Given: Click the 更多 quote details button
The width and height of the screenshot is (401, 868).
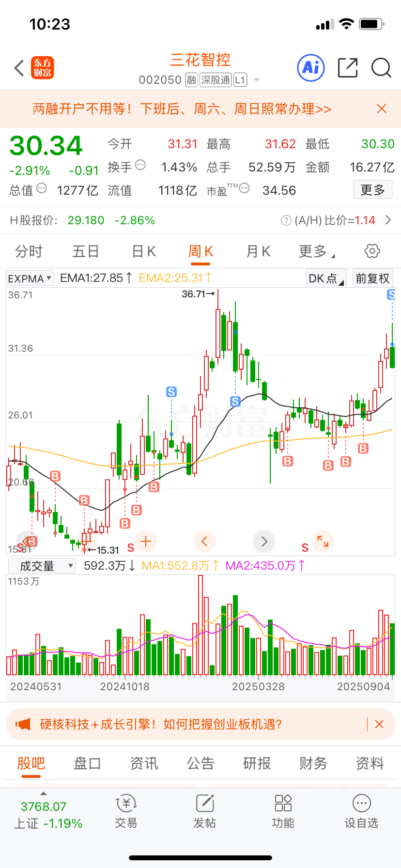Looking at the screenshot, I should (372, 190).
